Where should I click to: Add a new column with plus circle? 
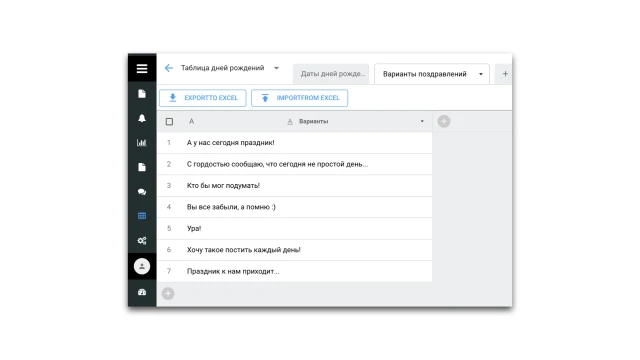[x=444, y=121]
